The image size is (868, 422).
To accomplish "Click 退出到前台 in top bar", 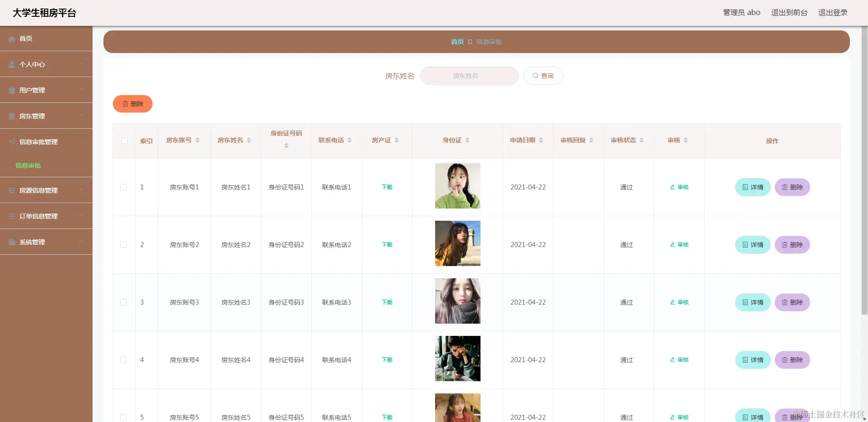I will coord(789,13).
